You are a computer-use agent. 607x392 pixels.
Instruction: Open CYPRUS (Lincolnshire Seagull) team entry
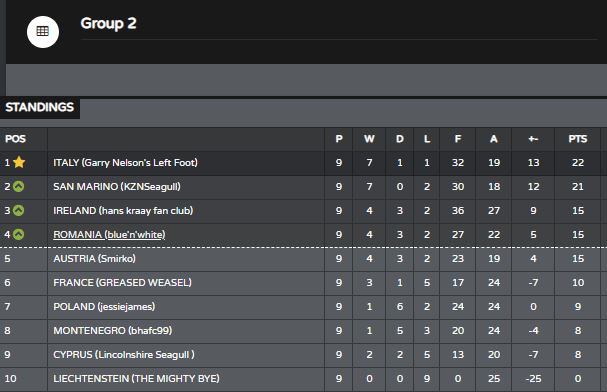[124, 354]
